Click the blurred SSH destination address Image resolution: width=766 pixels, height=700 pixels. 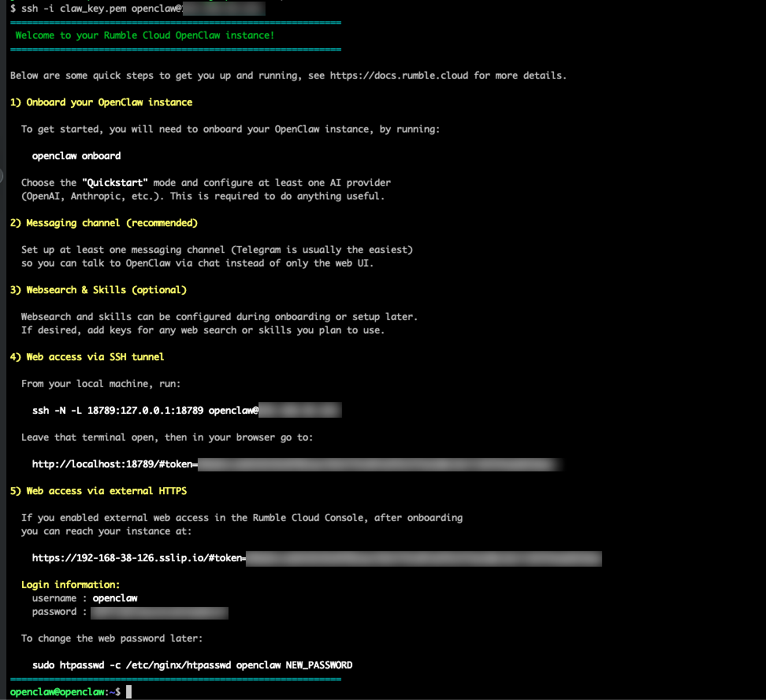click(x=222, y=9)
